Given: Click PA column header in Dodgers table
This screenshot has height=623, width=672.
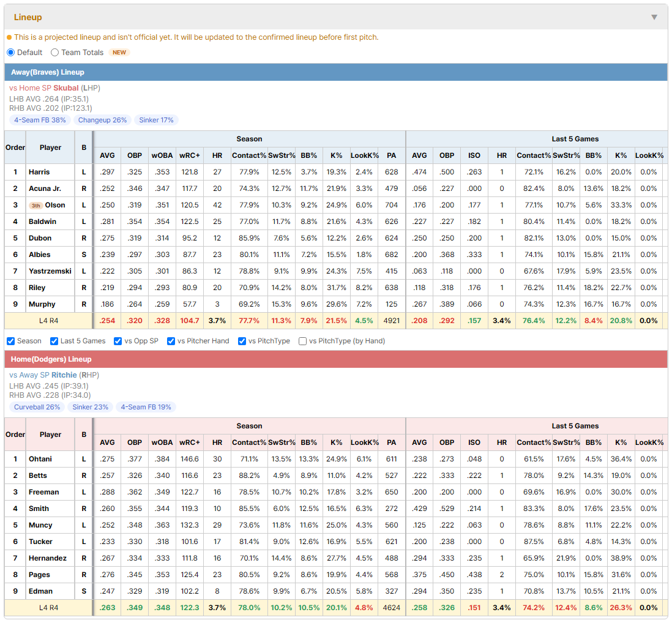Looking at the screenshot, I should (x=391, y=442).
